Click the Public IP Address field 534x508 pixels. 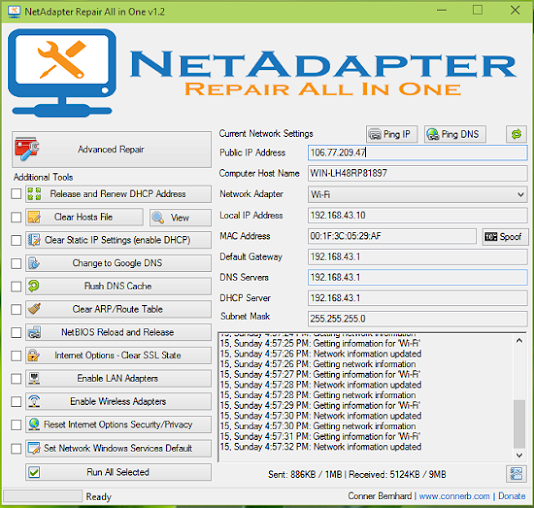click(x=418, y=153)
